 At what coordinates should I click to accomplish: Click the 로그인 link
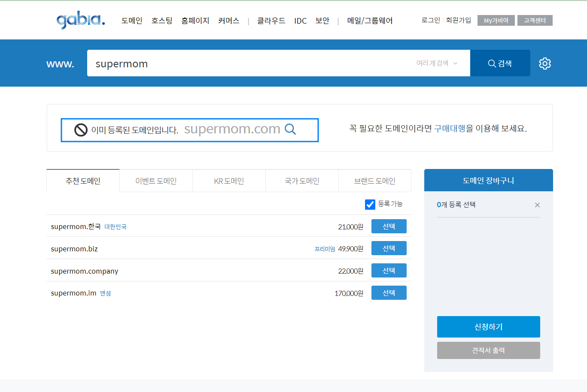[431, 20]
